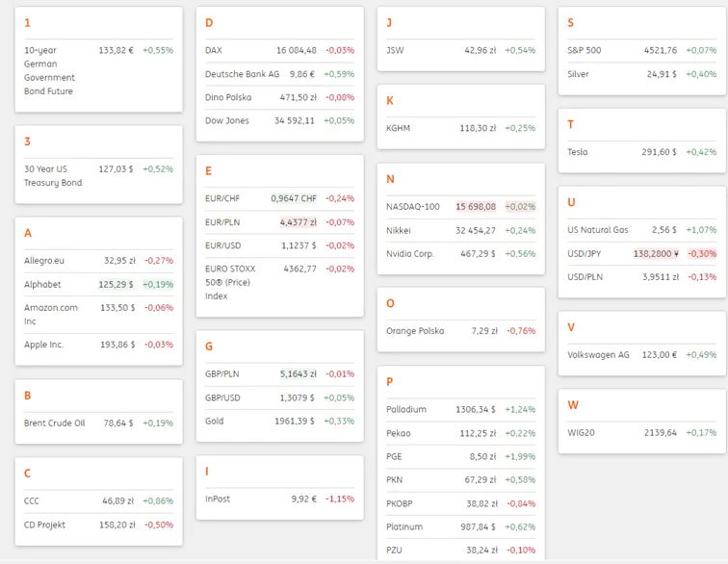
Task: Select PKOBP stock
Action: point(460,503)
